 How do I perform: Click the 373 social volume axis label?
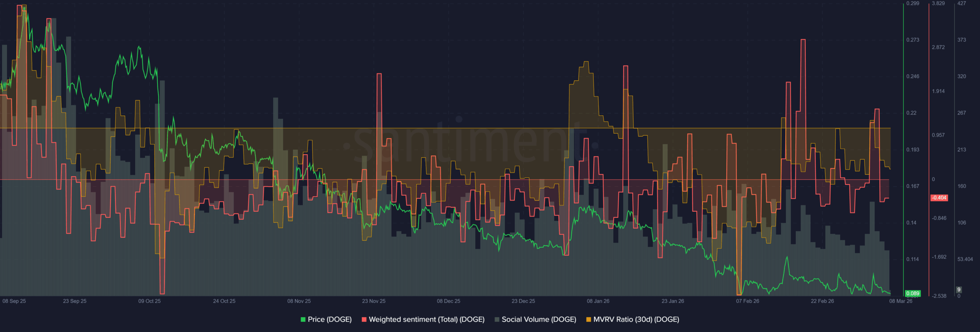[962, 40]
